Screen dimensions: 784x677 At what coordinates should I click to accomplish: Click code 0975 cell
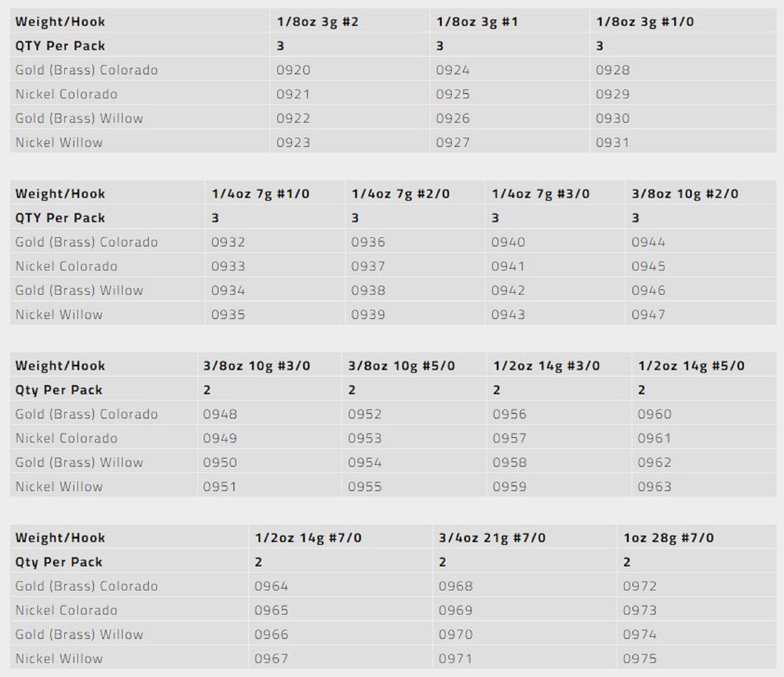pyautogui.click(x=640, y=659)
